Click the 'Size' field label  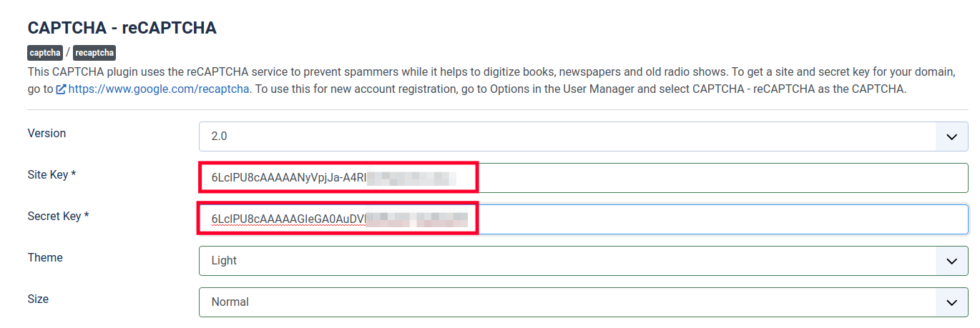38,299
